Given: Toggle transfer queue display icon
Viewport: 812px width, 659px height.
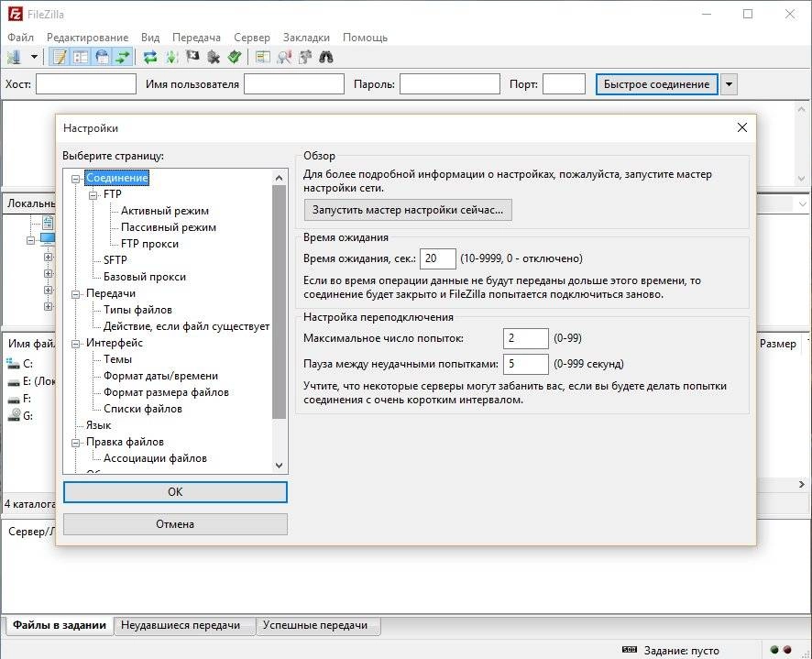Looking at the screenshot, I should [123, 57].
